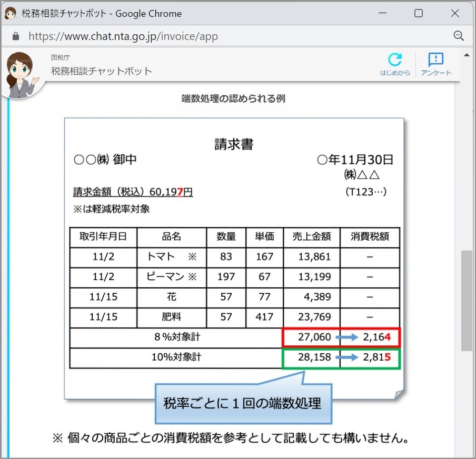
Task: Maximize the Chrome window
Action: 418,13
